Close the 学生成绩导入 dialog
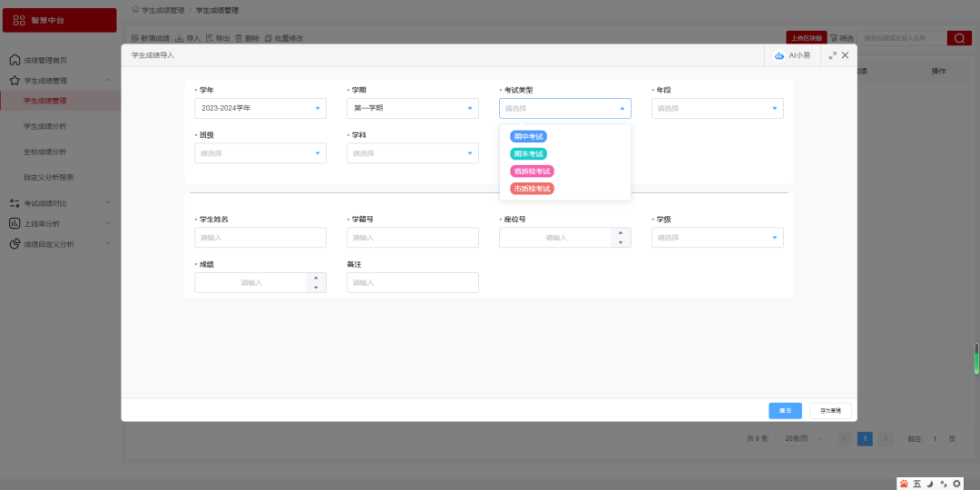The height and width of the screenshot is (490, 980). point(845,55)
